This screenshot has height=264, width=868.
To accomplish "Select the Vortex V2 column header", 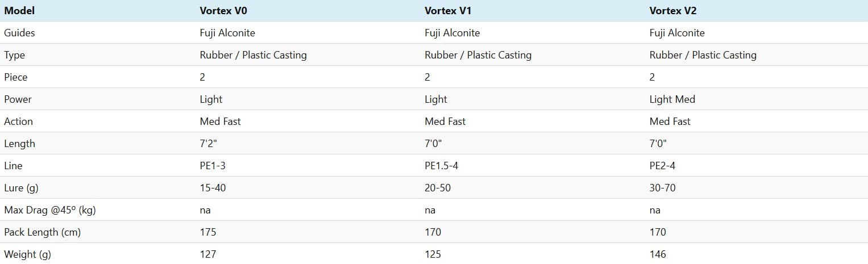I will 672,11.
